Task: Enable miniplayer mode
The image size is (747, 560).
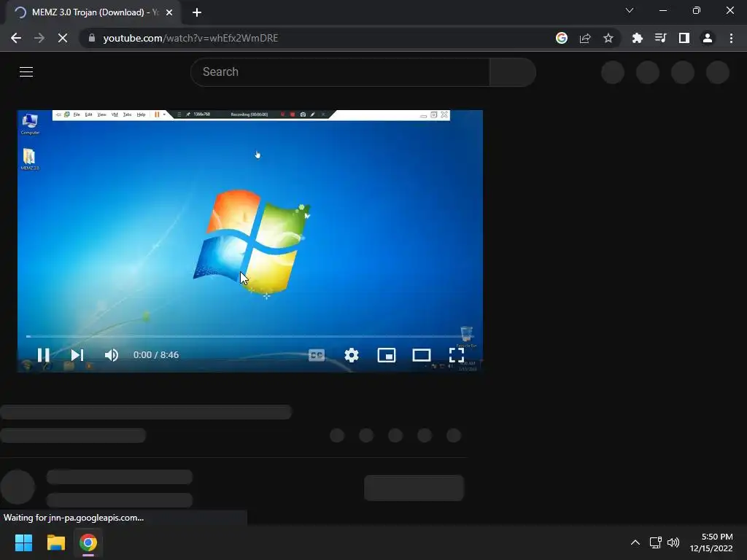Action: [x=387, y=355]
